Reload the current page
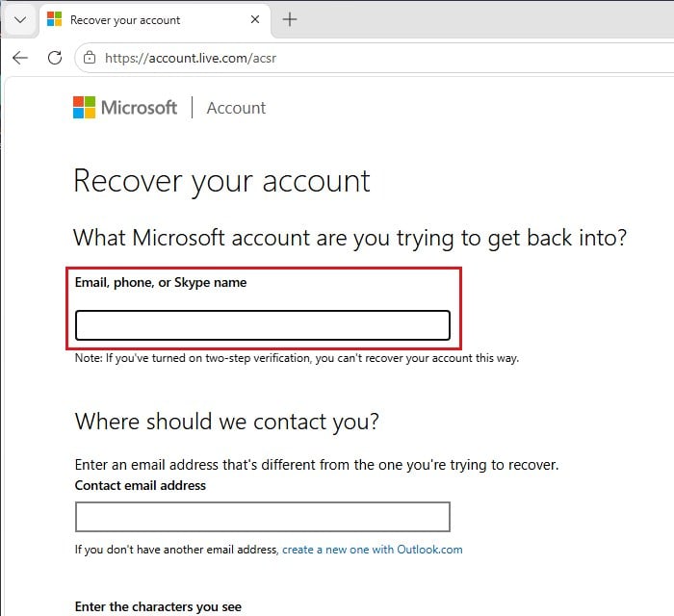 pos(55,58)
